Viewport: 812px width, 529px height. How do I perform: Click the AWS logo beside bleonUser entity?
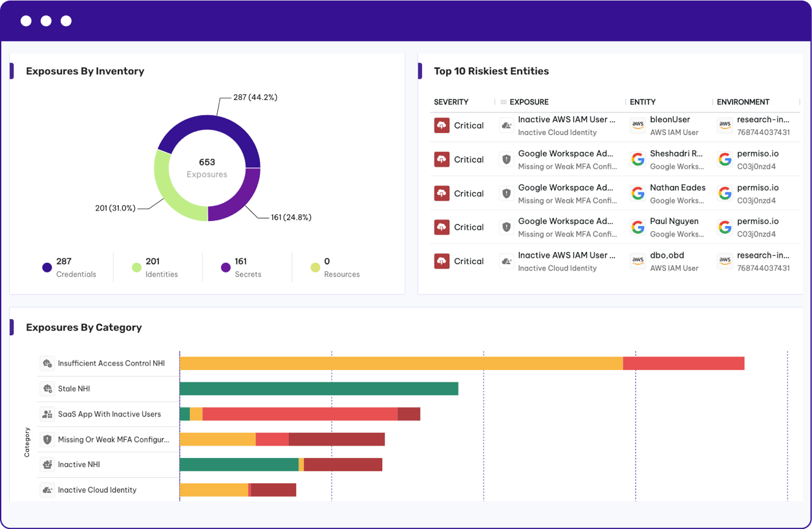tap(638, 126)
